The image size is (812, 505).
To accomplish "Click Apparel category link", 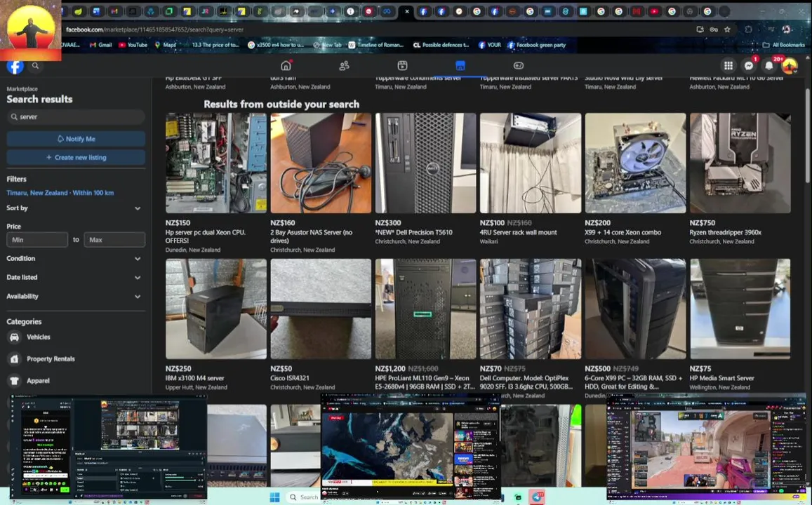I will (39, 381).
